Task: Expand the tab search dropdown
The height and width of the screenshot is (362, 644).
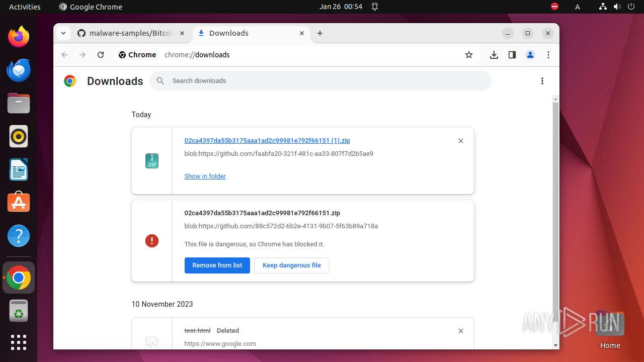Action: coord(63,33)
